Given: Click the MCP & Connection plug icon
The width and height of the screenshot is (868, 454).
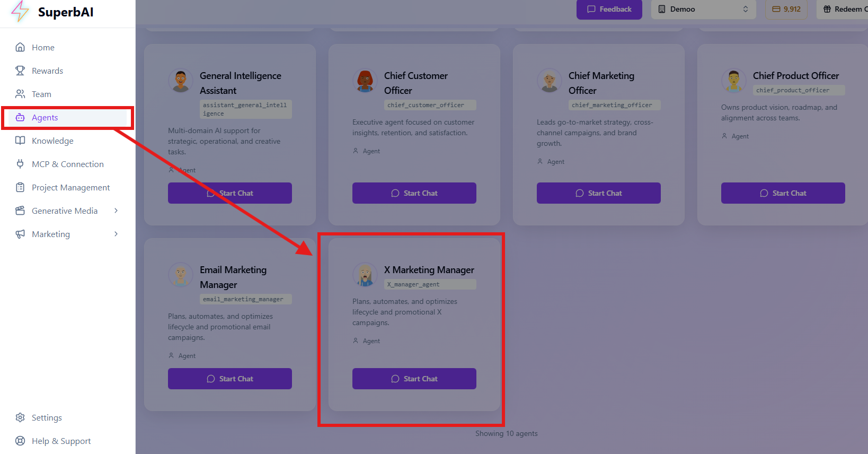Looking at the screenshot, I should tap(20, 164).
